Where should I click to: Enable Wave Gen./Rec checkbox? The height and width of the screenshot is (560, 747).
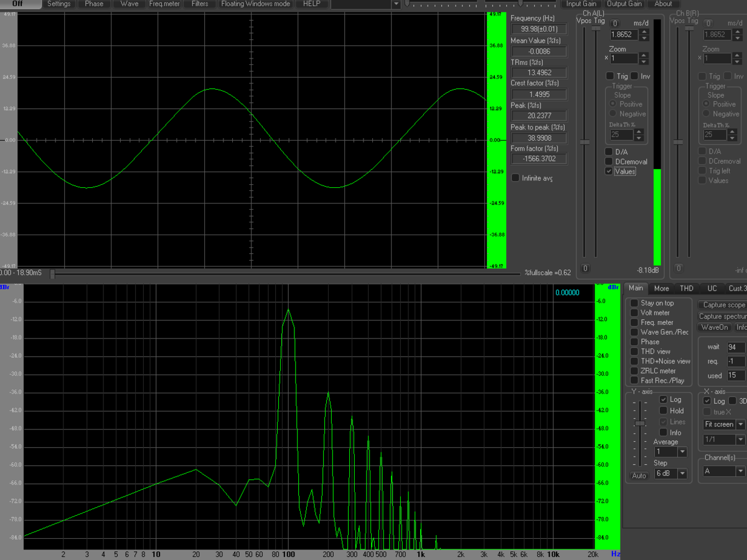634,332
